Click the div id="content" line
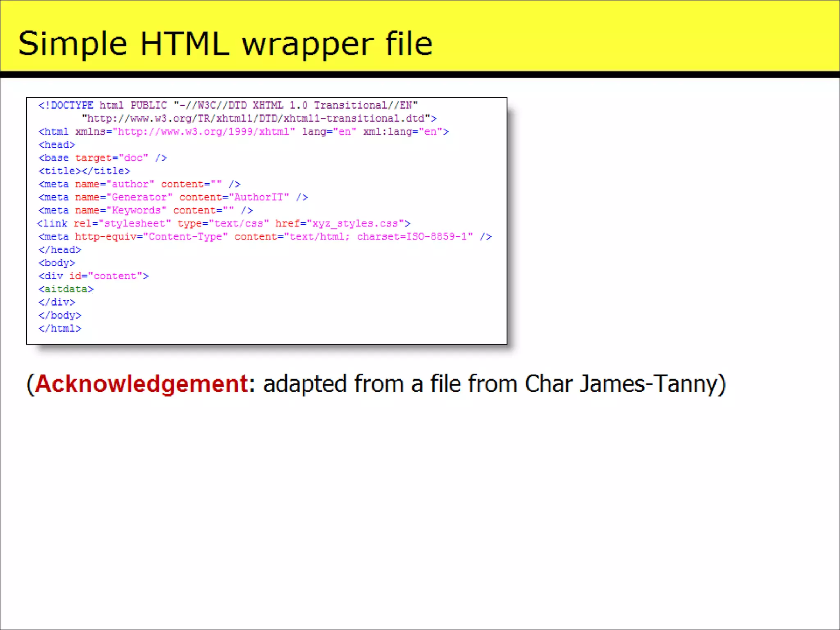Image resolution: width=840 pixels, height=630 pixels. click(x=94, y=276)
